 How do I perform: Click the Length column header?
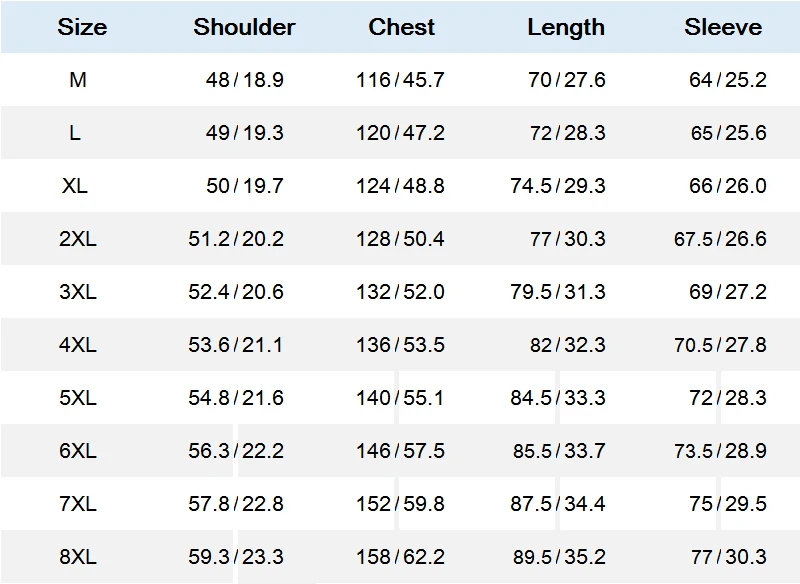pyautogui.click(x=566, y=27)
